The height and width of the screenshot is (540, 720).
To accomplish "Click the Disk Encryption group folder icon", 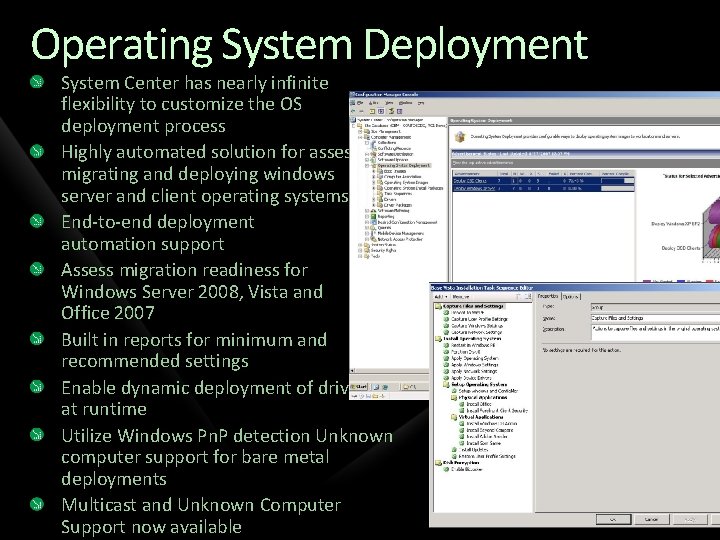I will [438, 462].
